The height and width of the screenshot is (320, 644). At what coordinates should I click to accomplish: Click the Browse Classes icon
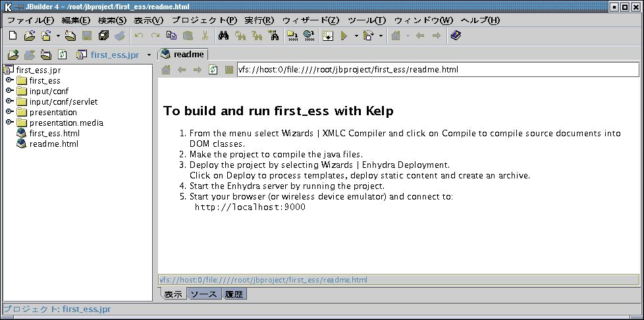pos(273,36)
